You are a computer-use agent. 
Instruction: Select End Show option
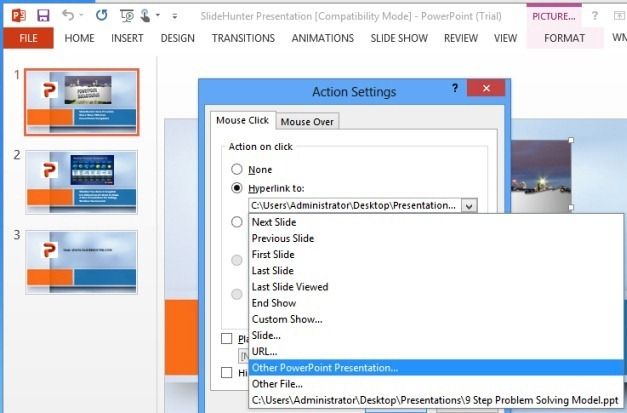point(436,303)
